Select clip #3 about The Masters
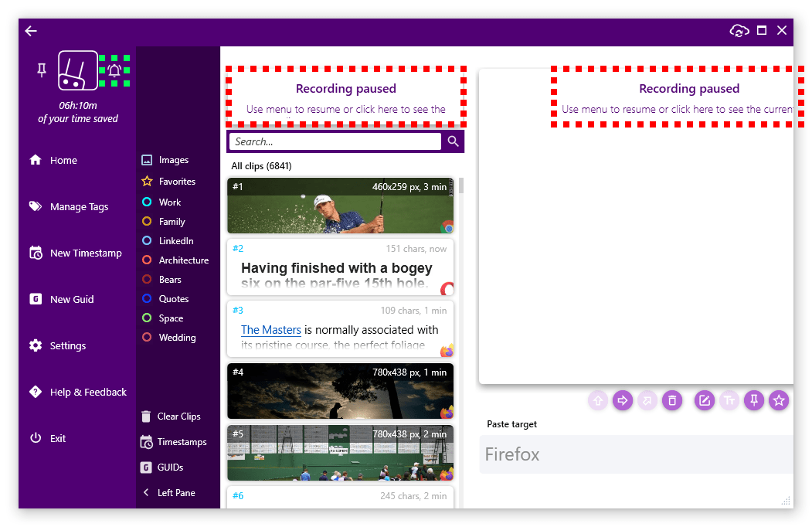 pos(340,329)
